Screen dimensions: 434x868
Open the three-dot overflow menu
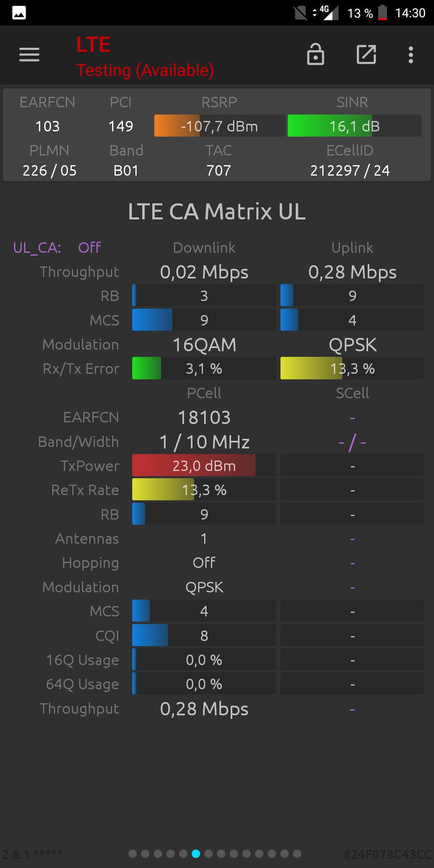(411, 55)
